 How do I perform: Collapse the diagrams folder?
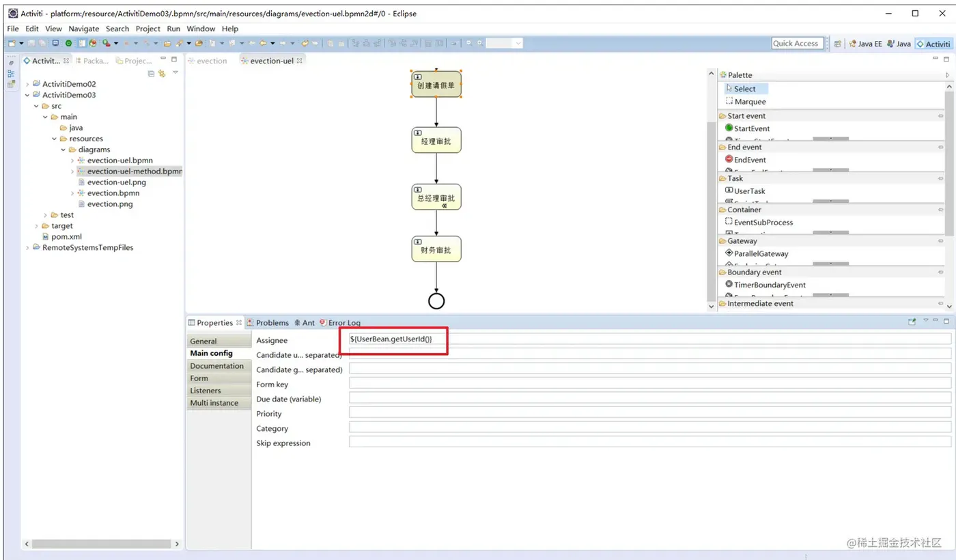[64, 150]
